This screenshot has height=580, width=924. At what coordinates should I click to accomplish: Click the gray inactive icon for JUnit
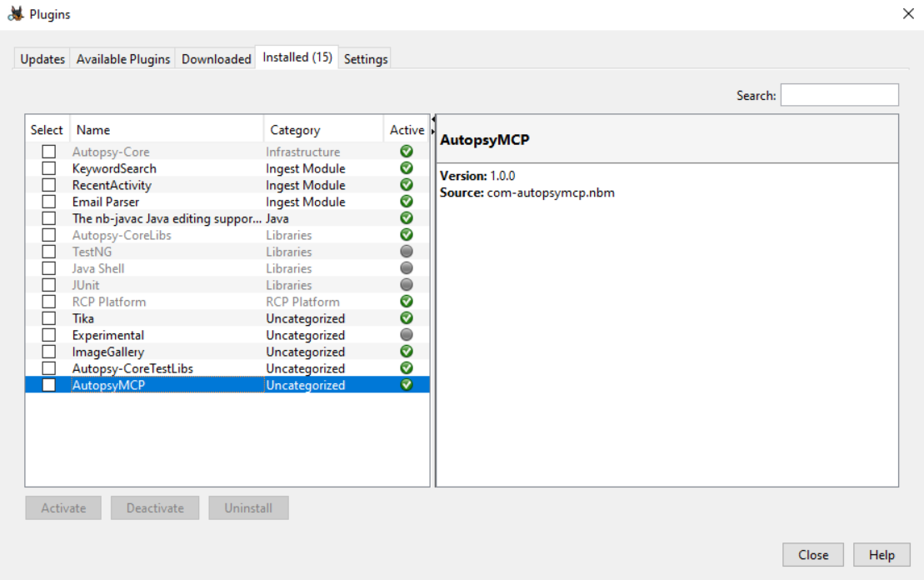point(406,285)
